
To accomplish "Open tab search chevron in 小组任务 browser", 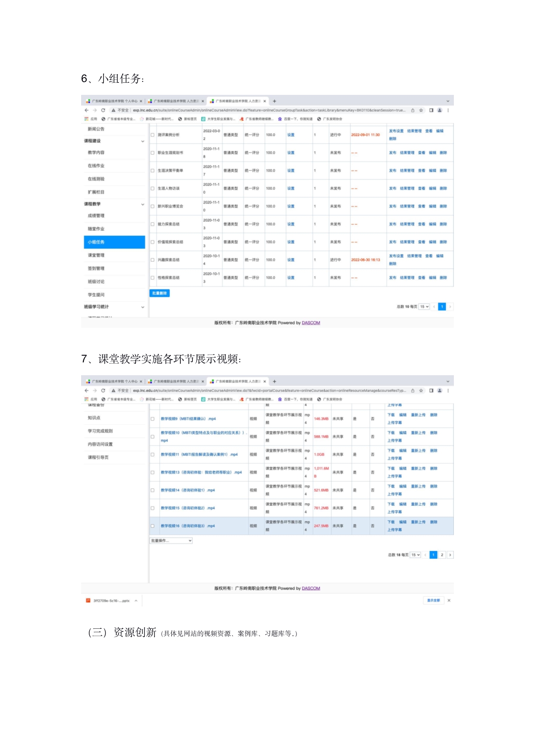I will 448,101.
